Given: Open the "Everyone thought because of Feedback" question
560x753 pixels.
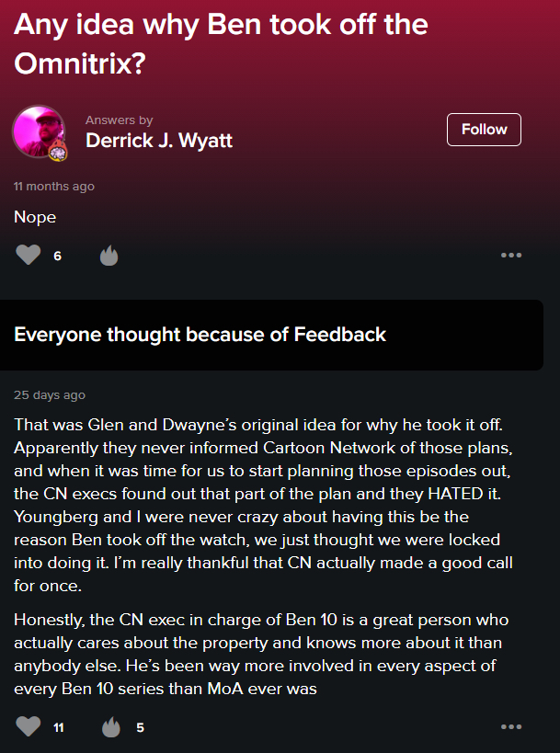Looking at the screenshot, I should [x=200, y=335].
